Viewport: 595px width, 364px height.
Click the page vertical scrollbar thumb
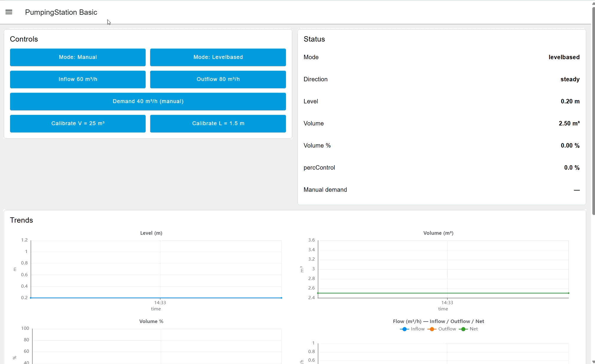(x=593, y=110)
